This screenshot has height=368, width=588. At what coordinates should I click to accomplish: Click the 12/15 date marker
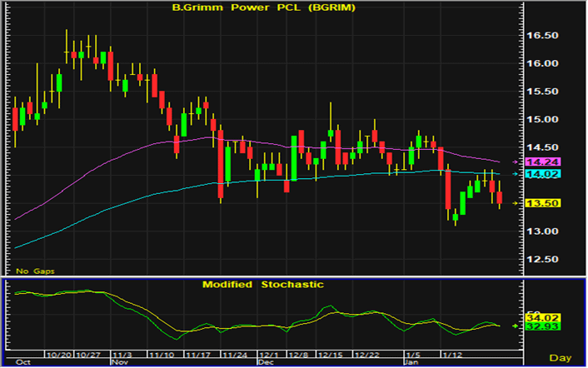(x=327, y=355)
